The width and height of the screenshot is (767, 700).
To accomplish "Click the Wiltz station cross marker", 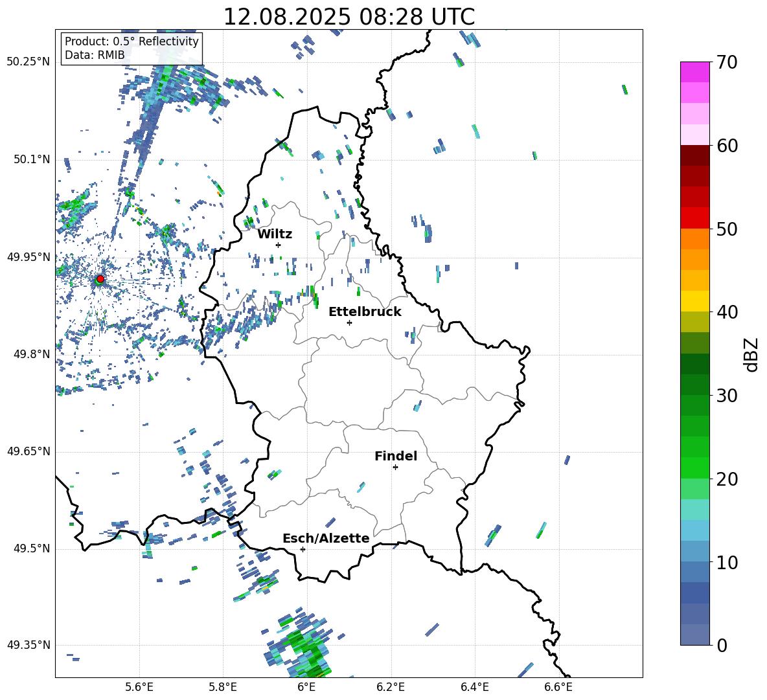I will pyautogui.click(x=279, y=245).
